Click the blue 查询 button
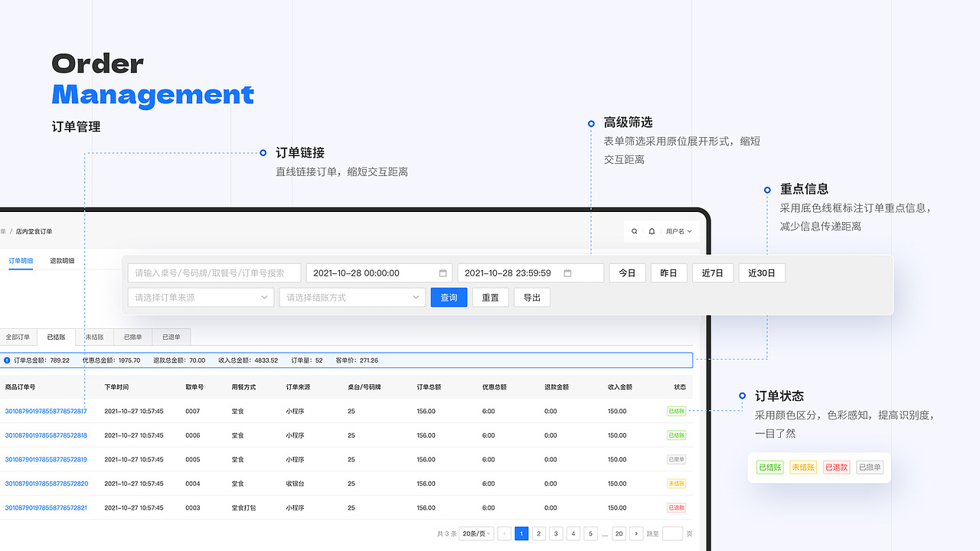980x551 pixels. pos(449,297)
